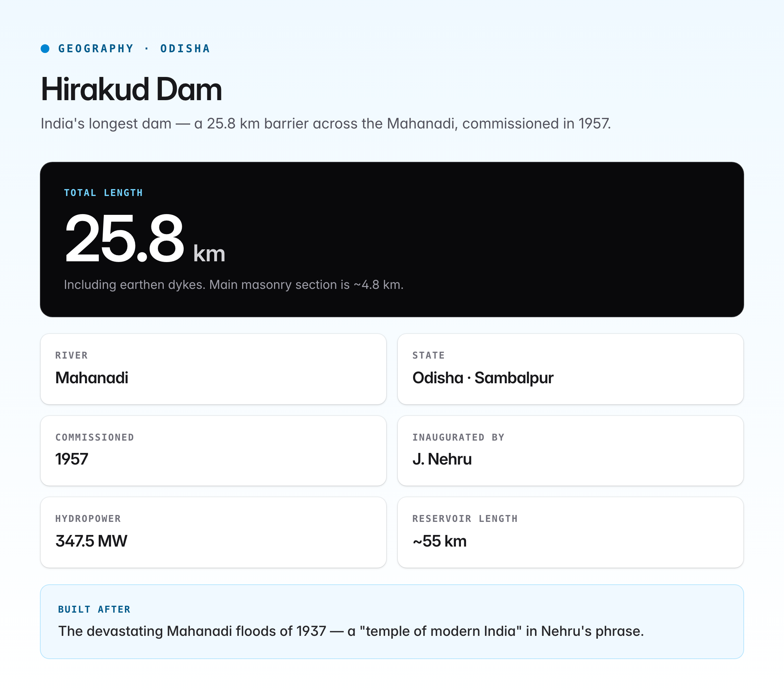This screenshot has height=699, width=784.
Task: Click the J. Nehru value
Action: tap(442, 459)
